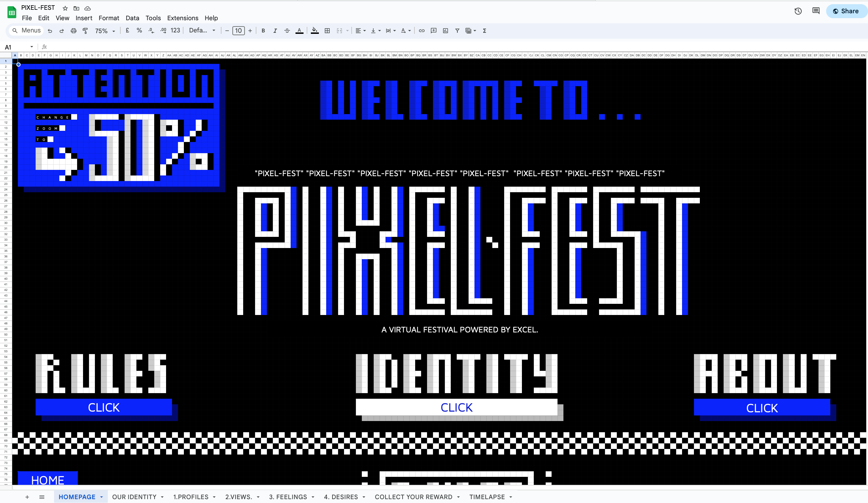
Task: Click the insert chart icon
Action: [x=446, y=31]
